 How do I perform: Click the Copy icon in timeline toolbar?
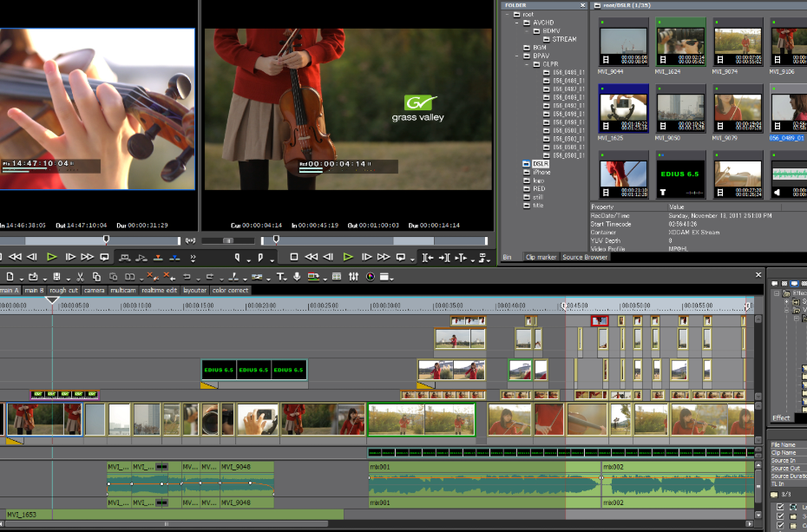(x=96, y=277)
